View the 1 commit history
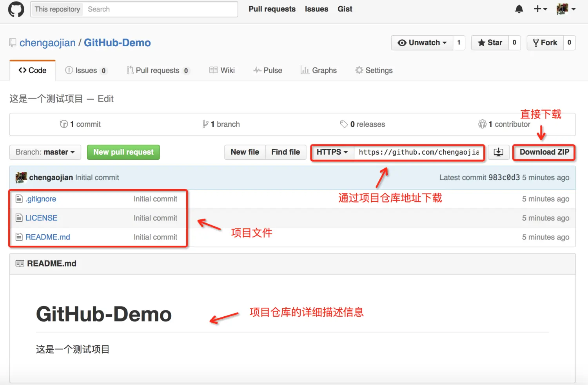Viewport: 588px width, 385px height. coord(80,124)
